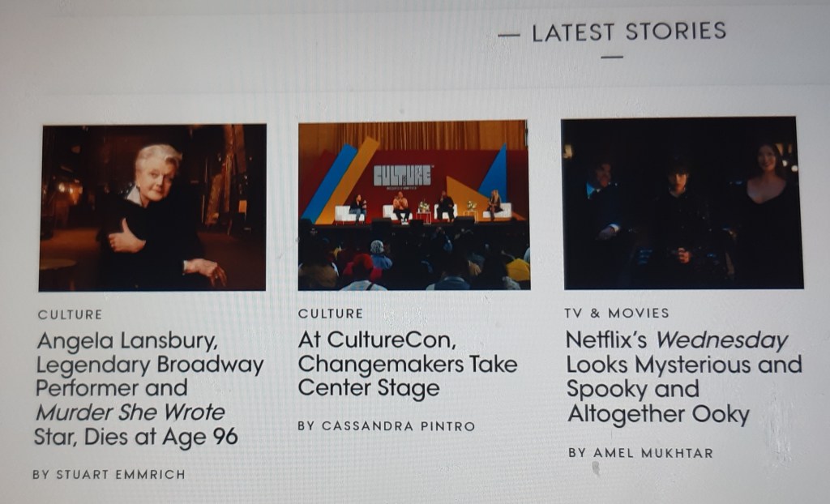Image resolution: width=830 pixels, height=504 pixels.
Task: View author Amel Mukhtar's byline
Action: [x=640, y=453]
